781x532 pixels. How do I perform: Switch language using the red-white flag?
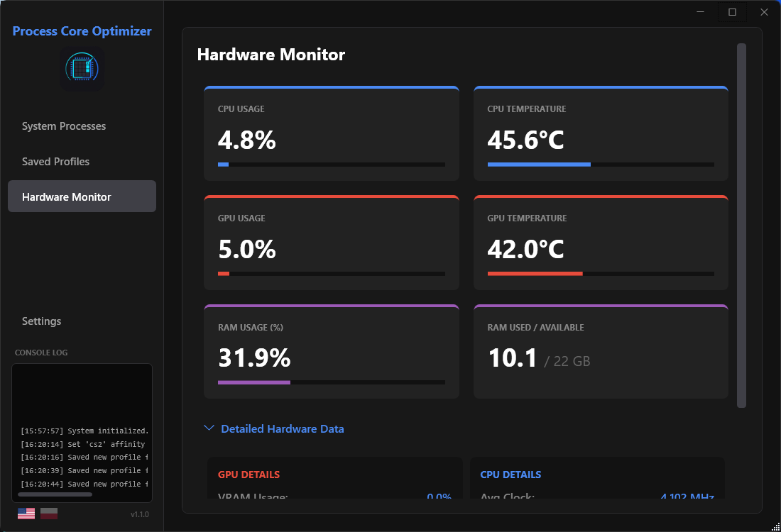point(49,514)
